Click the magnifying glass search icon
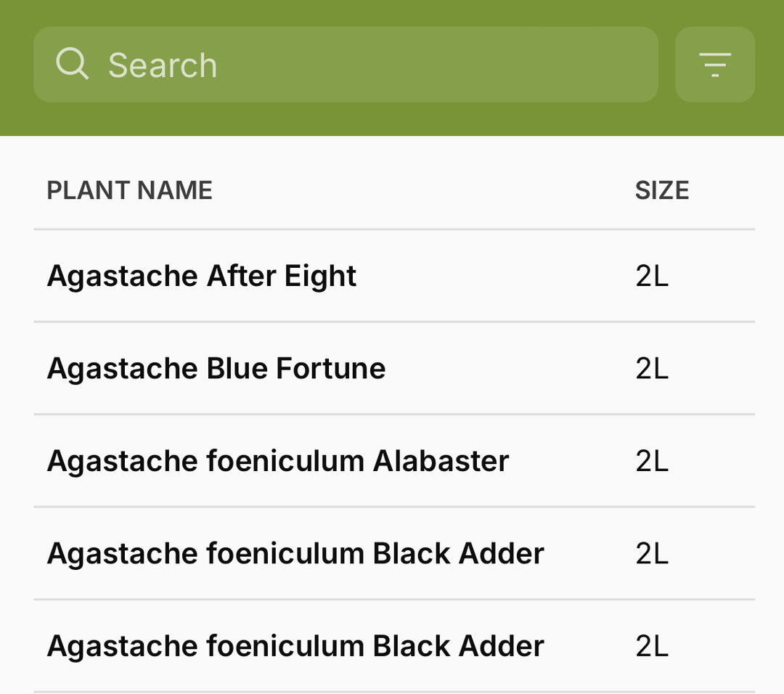Image resolution: width=784 pixels, height=694 pixels. pos(72,64)
